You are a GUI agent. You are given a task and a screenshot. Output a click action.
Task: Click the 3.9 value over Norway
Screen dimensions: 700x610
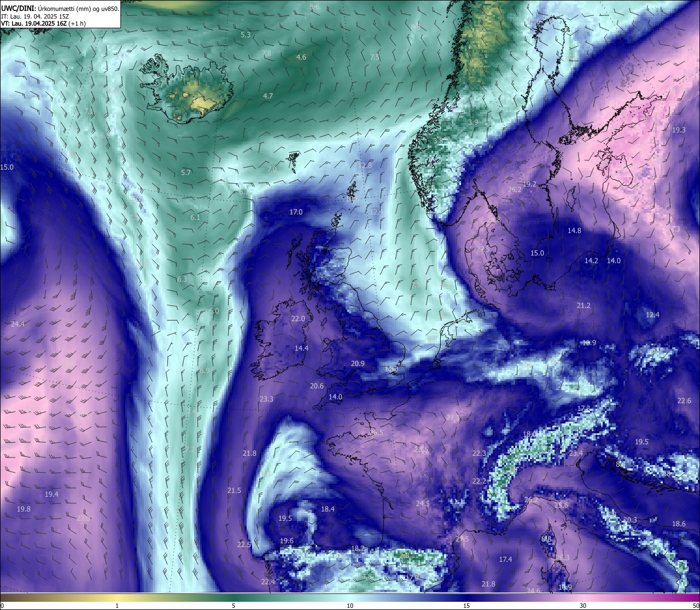point(474,122)
